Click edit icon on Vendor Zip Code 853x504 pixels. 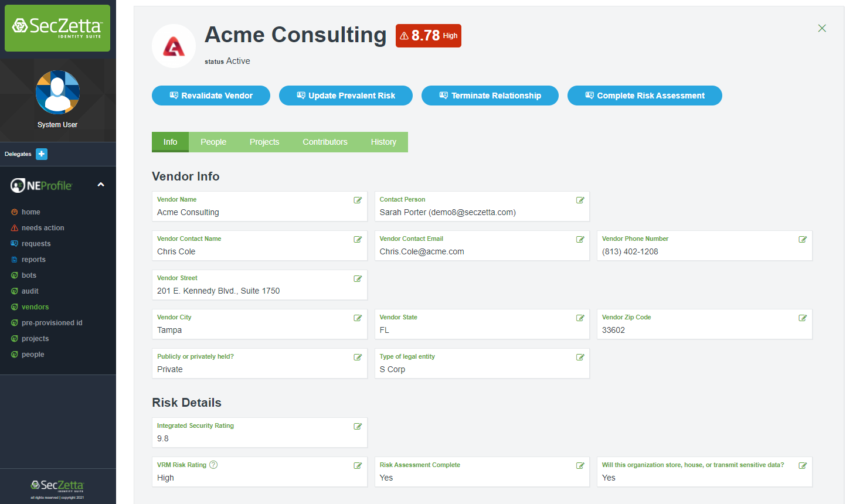(803, 318)
